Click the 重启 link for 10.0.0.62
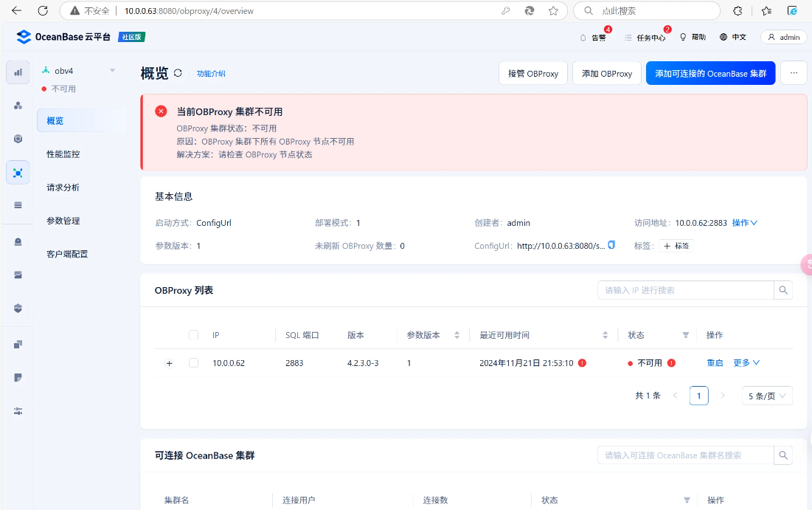812x510 pixels. [x=715, y=363]
